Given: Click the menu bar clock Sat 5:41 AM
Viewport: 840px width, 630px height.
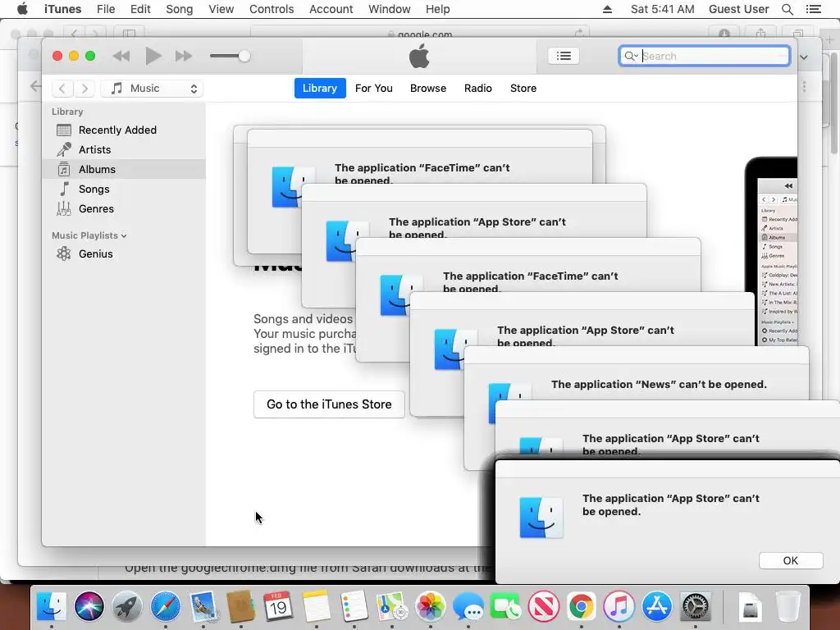Looking at the screenshot, I should pos(662,9).
